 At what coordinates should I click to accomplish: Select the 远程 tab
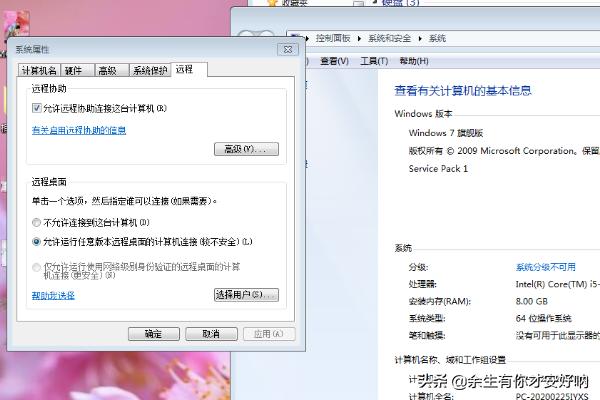[x=185, y=69]
